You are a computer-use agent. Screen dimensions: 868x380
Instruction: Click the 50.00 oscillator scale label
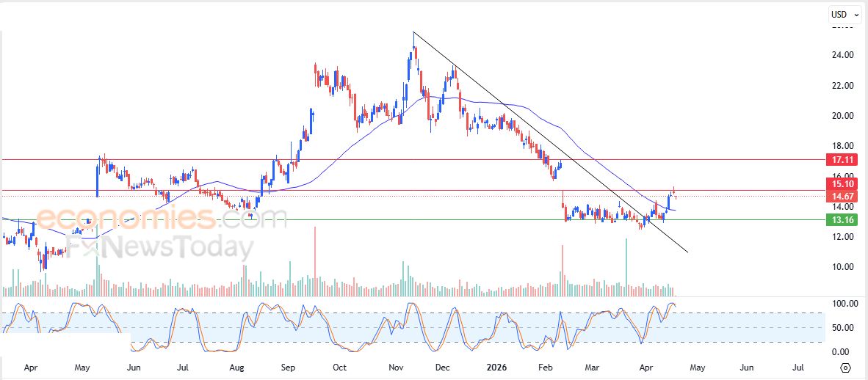842,327
